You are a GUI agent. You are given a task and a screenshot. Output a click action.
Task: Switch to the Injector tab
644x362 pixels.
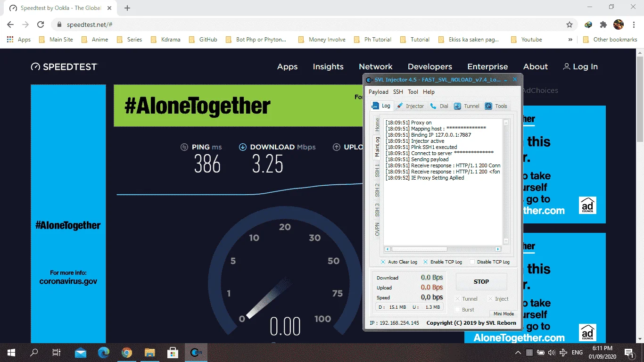pos(410,106)
